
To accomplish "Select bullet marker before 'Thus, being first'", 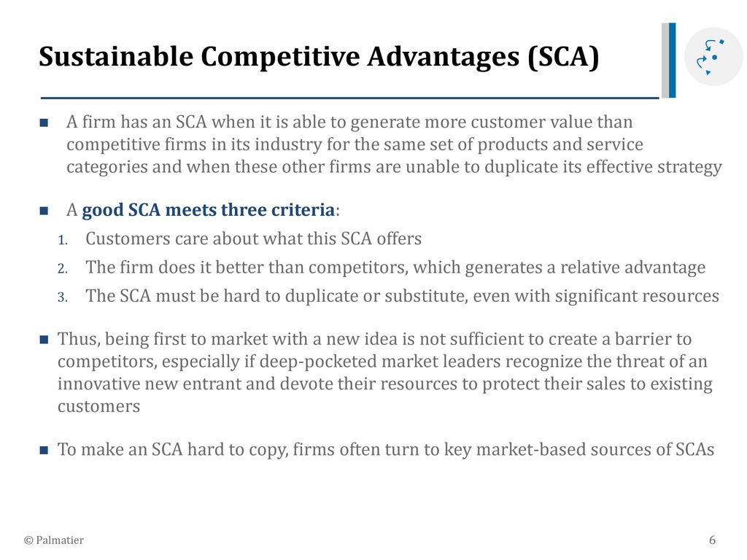I will 44,340.
